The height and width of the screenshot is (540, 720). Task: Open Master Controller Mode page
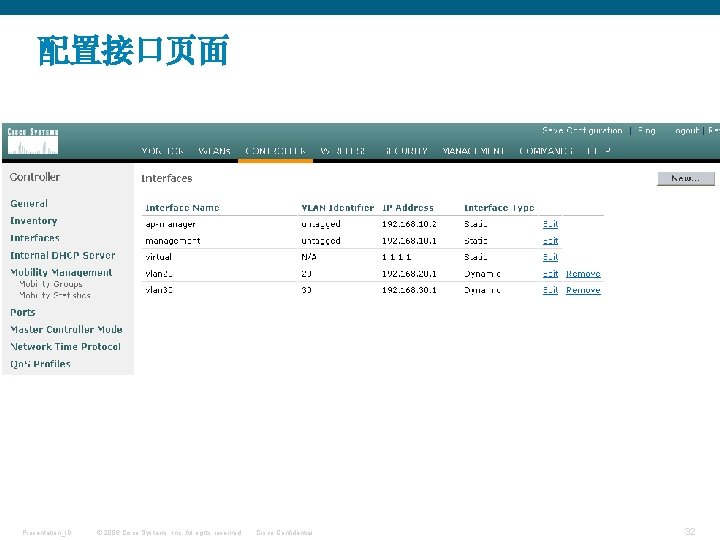(66, 330)
